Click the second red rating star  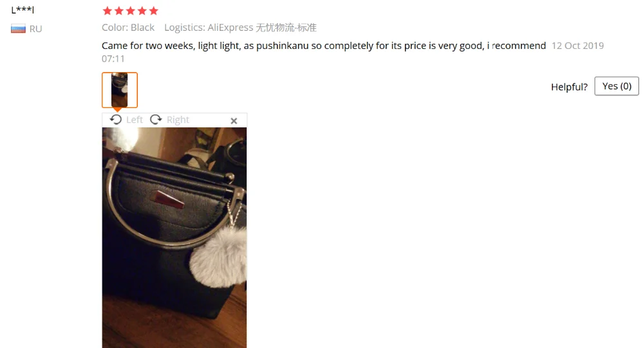point(119,11)
